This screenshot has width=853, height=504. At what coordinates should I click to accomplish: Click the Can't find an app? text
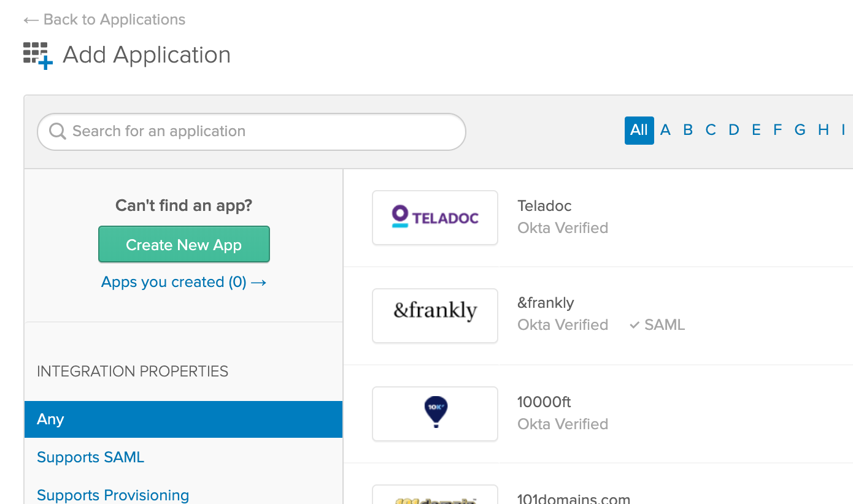click(x=183, y=205)
